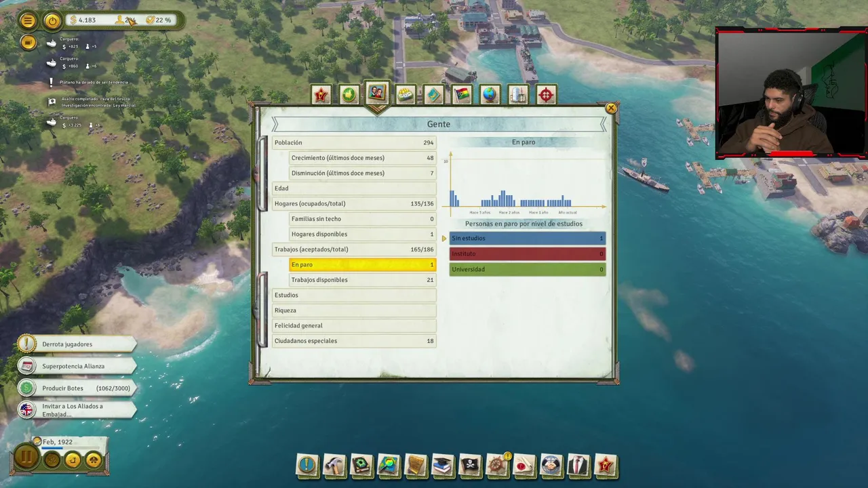Viewport: 868px width, 488px height.
Task: Open the money stack economy tab
Action: 406,95
